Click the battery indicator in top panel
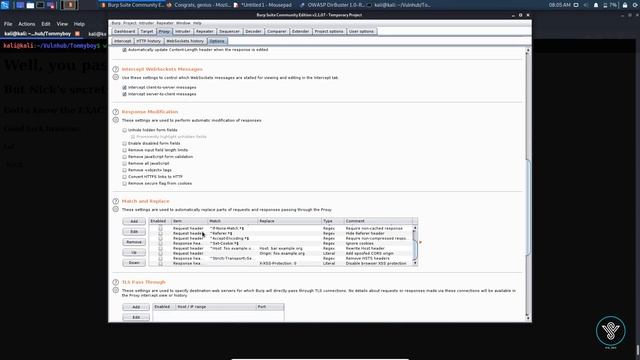The image size is (640, 360). (x=610, y=5)
